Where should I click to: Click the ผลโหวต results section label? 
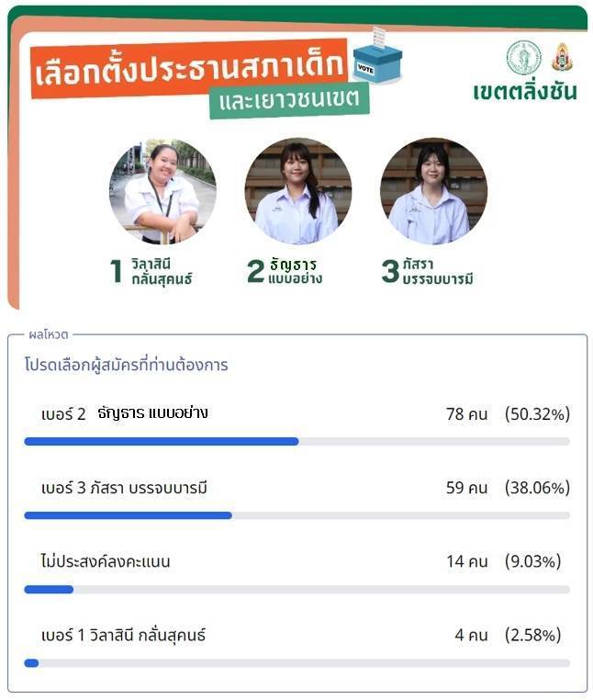coord(48,334)
